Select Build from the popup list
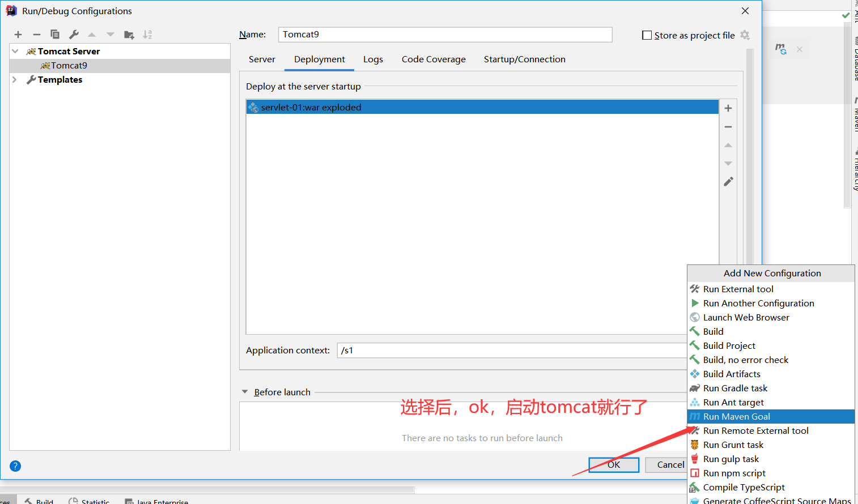Viewport: 858px width, 504px height. 771,332
